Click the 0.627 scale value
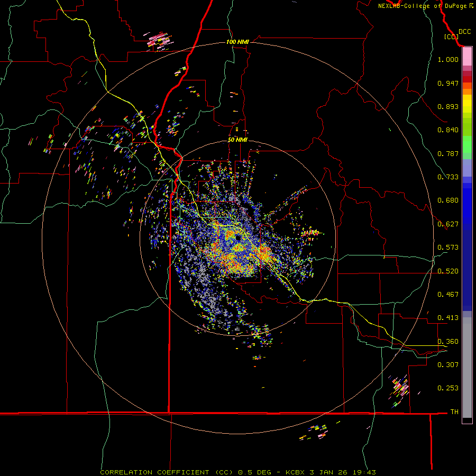Viewport: 476px width, 476px height. [448, 224]
